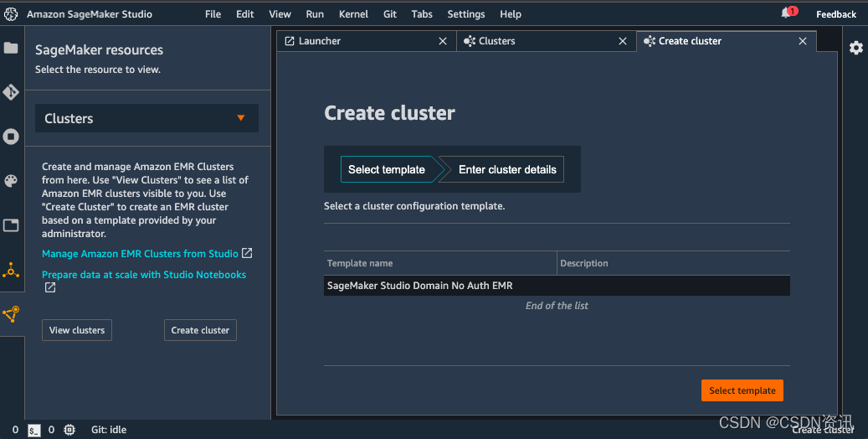Switch to the Clusters tab
Viewport: 868px width, 439px height.
coord(547,41)
